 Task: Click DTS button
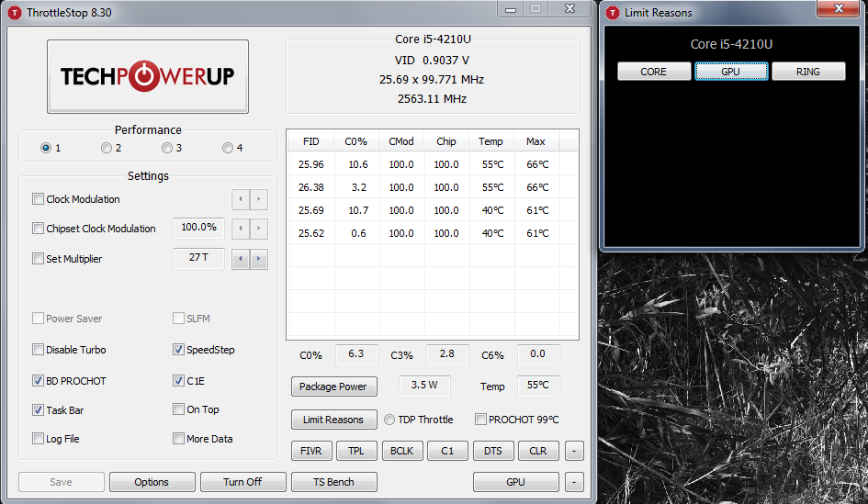click(x=493, y=451)
